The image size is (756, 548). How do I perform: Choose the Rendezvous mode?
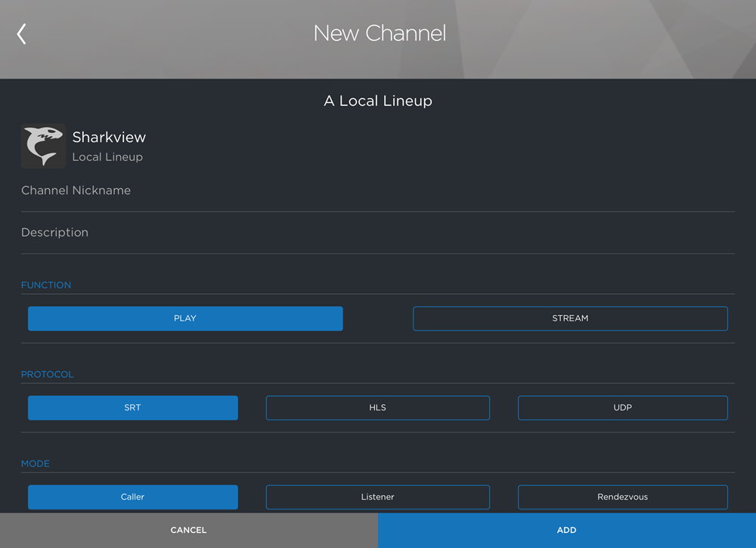coord(622,497)
